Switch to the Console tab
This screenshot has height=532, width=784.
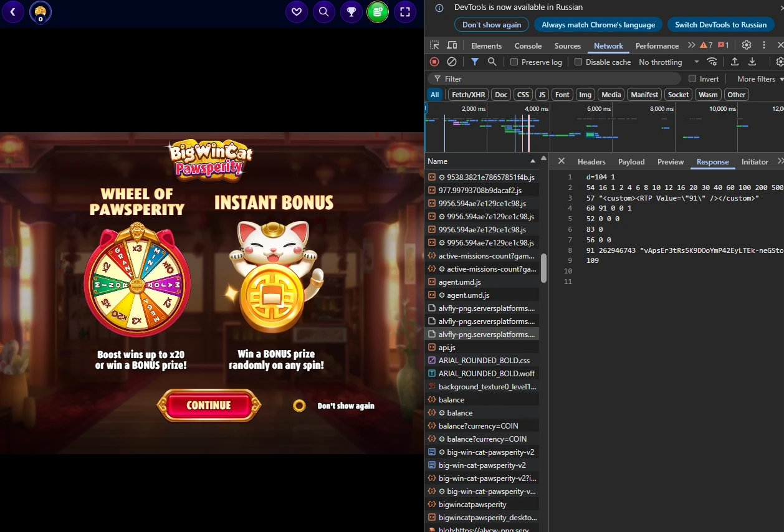pyautogui.click(x=528, y=46)
